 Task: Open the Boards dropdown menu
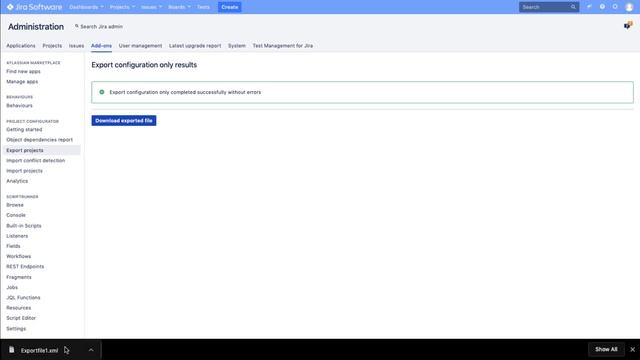pos(179,7)
